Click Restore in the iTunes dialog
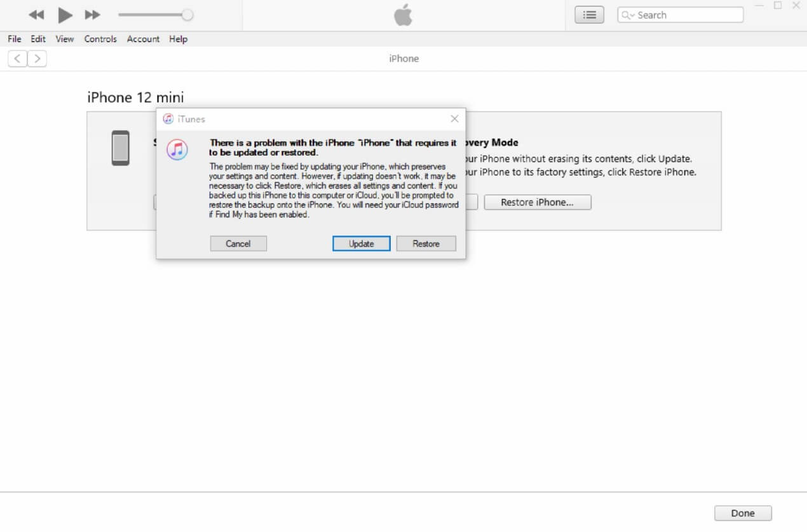This screenshot has width=807, height=532. pyautogui.click(x=426, y=243)
